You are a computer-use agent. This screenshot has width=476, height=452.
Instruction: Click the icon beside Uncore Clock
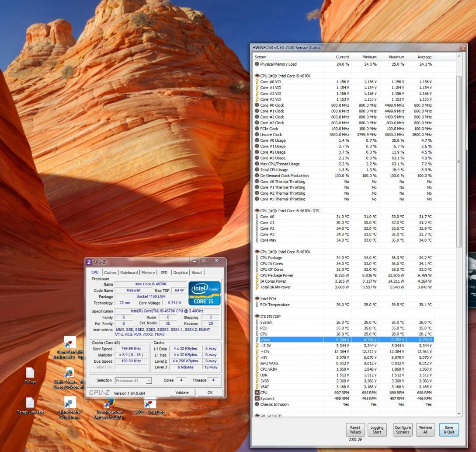click(257, 134)
